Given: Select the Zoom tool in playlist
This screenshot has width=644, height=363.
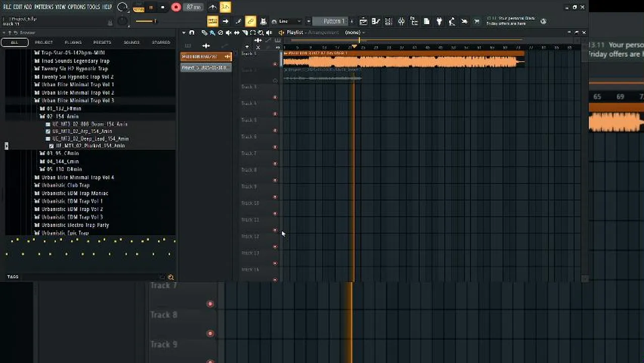Looking at the screenshot, I should (261, 32).
